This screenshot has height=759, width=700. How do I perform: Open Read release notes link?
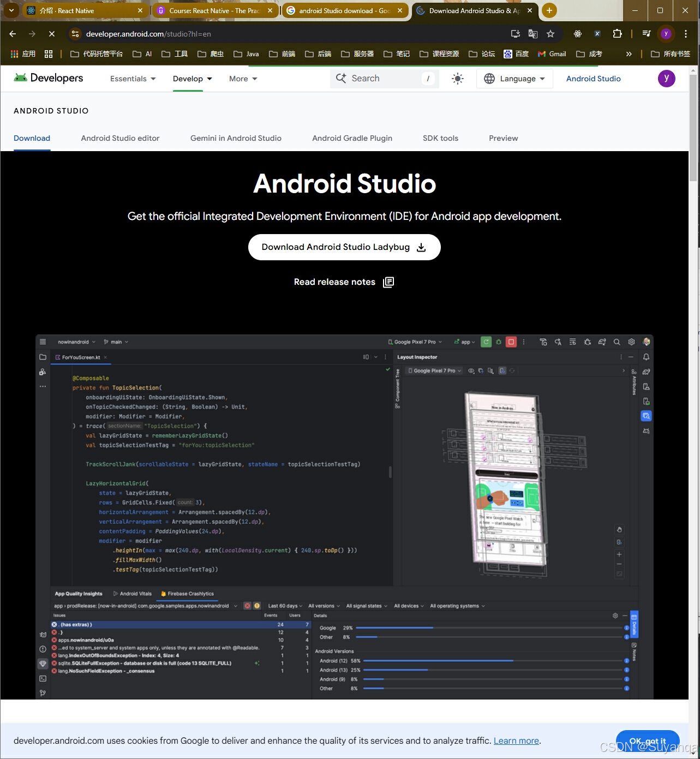point(344,282)
